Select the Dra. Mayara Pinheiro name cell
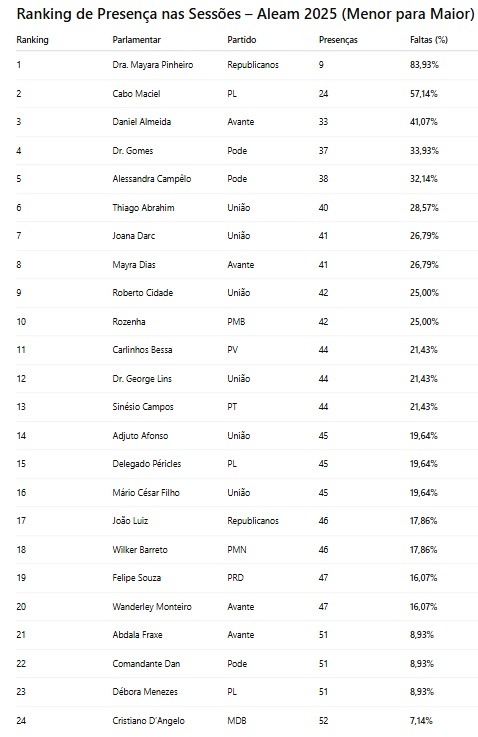The height and width of the screenshot is (737, 478). coord(153,65)
